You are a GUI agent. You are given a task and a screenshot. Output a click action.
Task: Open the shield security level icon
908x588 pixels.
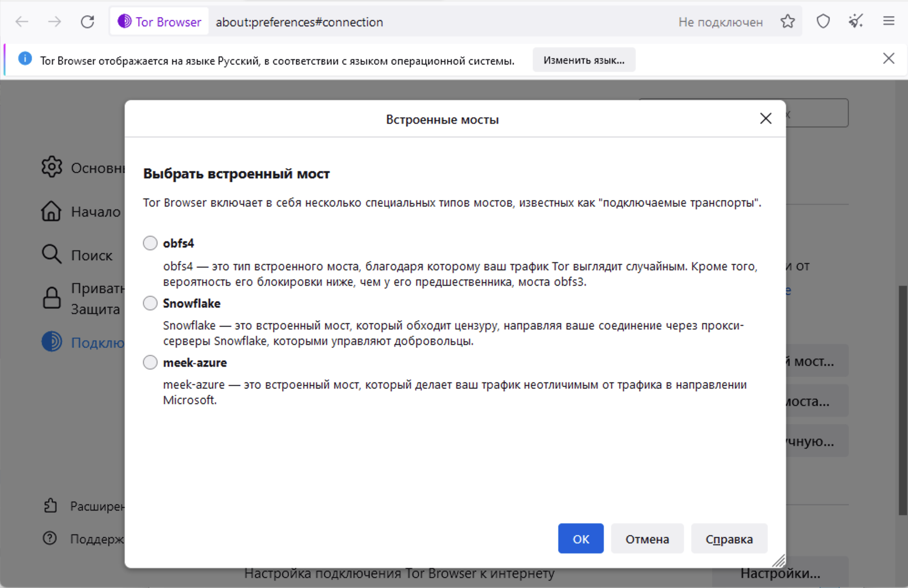point(823,22)
